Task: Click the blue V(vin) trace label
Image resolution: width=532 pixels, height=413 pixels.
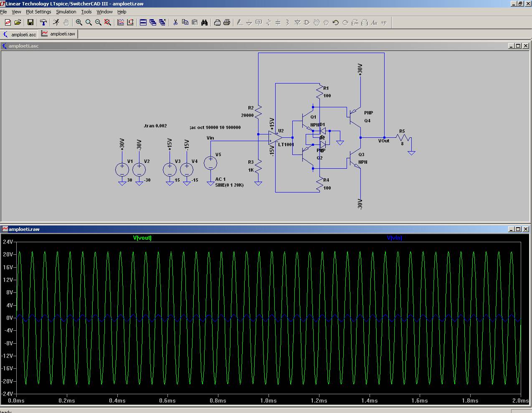Action: 394,238
